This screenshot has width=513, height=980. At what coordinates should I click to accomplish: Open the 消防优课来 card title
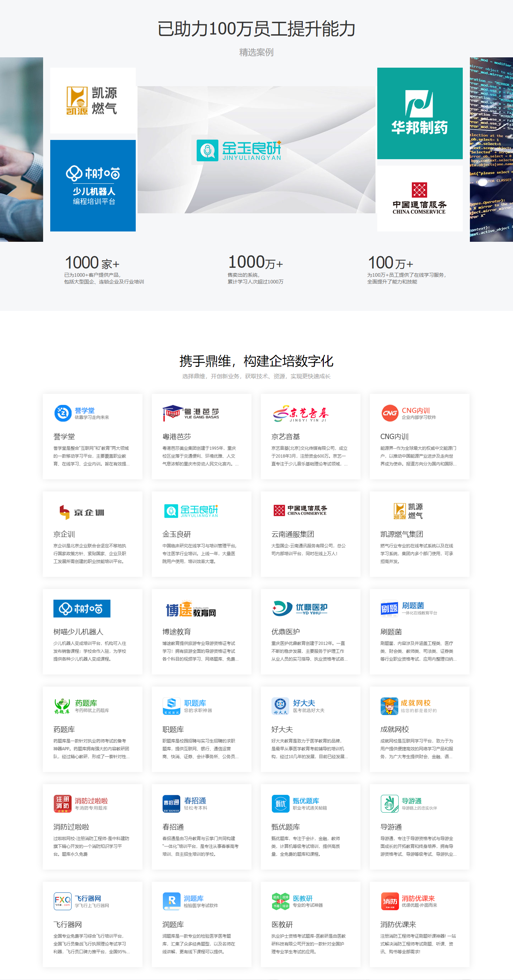(398, 924)
